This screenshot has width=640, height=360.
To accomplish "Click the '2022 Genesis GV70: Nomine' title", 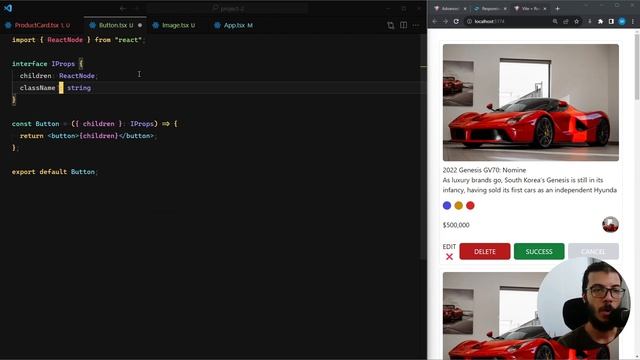I will point(484,170).
